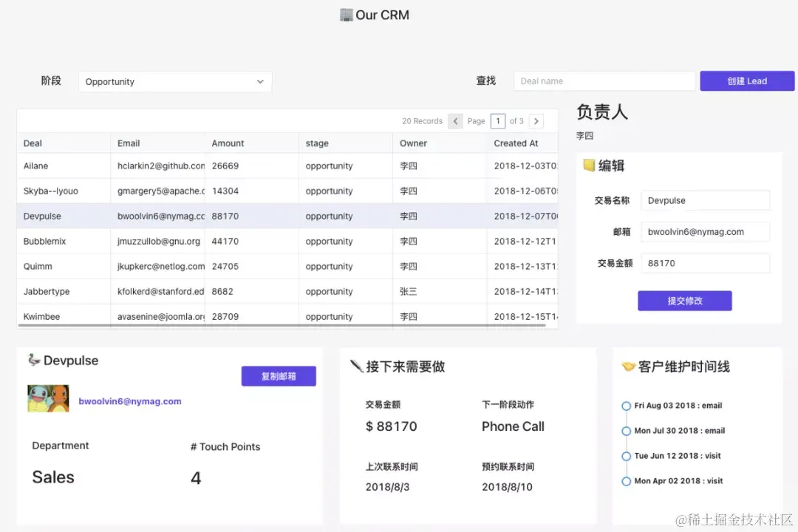798x532 pixels.
Task: Click the Charmander avatar in the Devpulse card
Action: click(58, 397)
